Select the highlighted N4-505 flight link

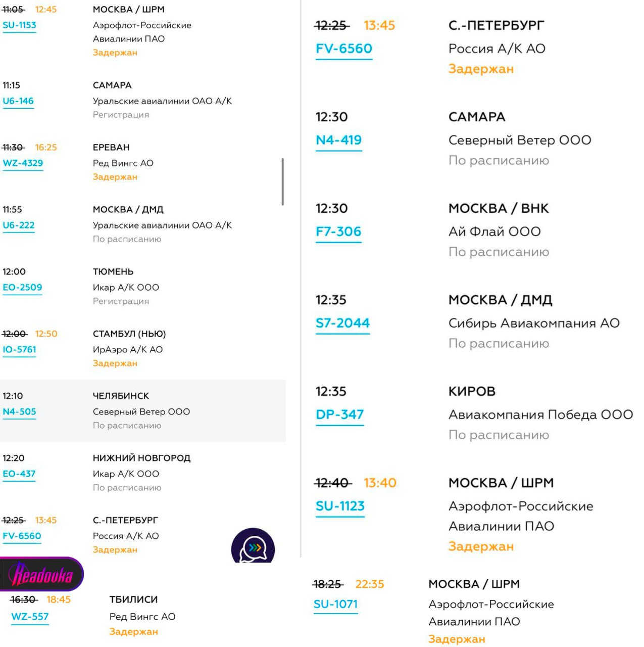pyautogui.click(x=20, y=411)
